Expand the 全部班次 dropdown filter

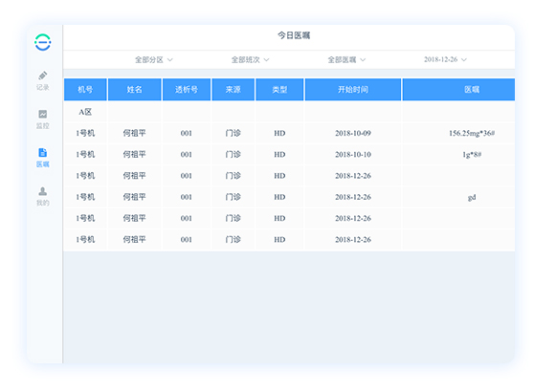coord(250,59)
